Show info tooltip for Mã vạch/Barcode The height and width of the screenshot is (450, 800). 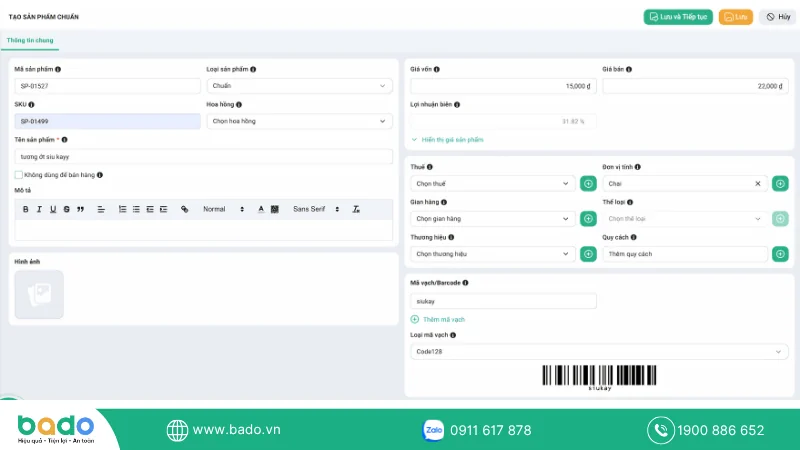(x=465, y=283)
